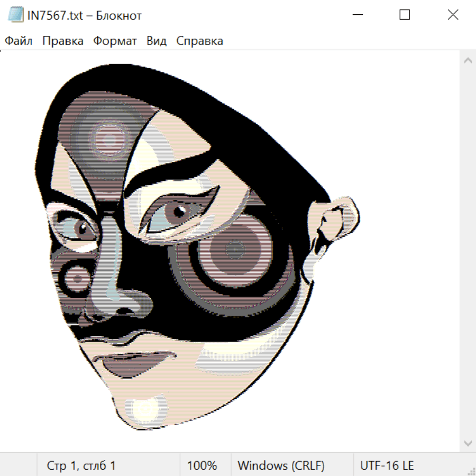The image size is (476, 476).
Task: Click the vertical scrollbar down arrow
Action: (468, 443)
